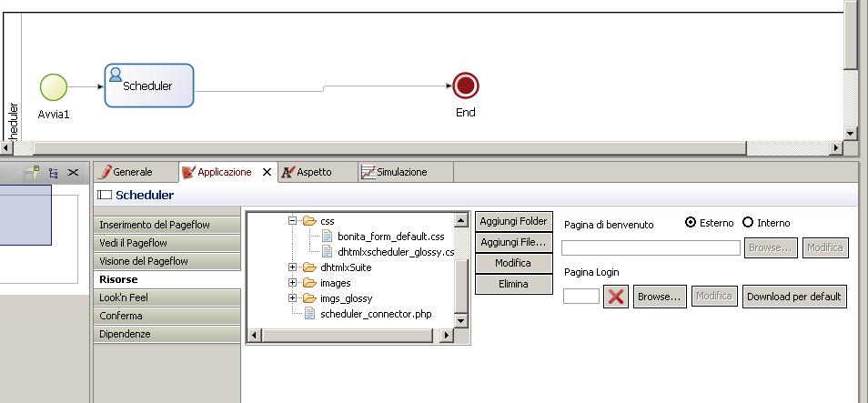Click diagram vertical scroll down arrow
The image size is (868, 403).
[851, 134]
